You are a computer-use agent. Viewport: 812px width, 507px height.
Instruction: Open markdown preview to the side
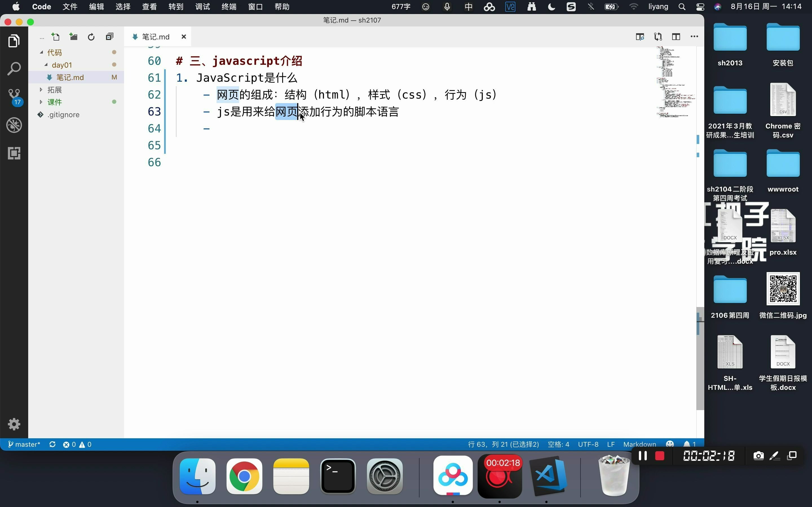pyautogui.click(x=639, y=37)
